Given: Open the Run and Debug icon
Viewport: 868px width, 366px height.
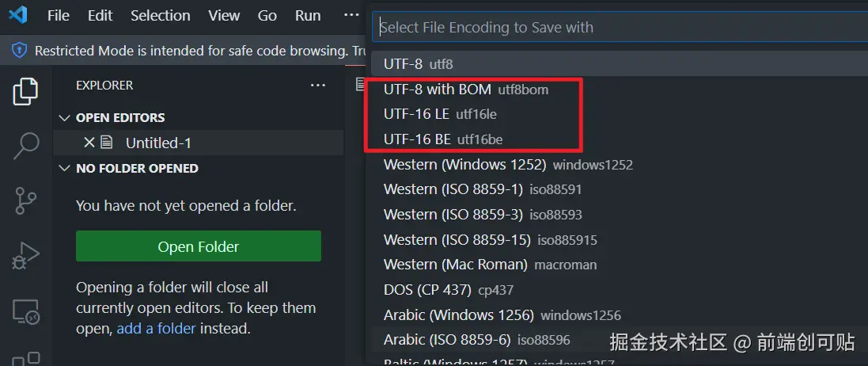Looking at the screenshot, I should click(25, 256).
